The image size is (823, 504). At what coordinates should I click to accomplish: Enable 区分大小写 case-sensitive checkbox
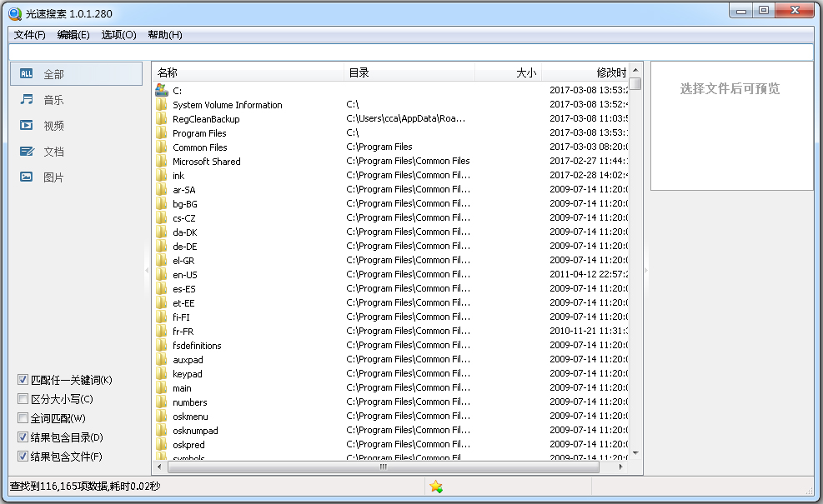click(23, 399)
